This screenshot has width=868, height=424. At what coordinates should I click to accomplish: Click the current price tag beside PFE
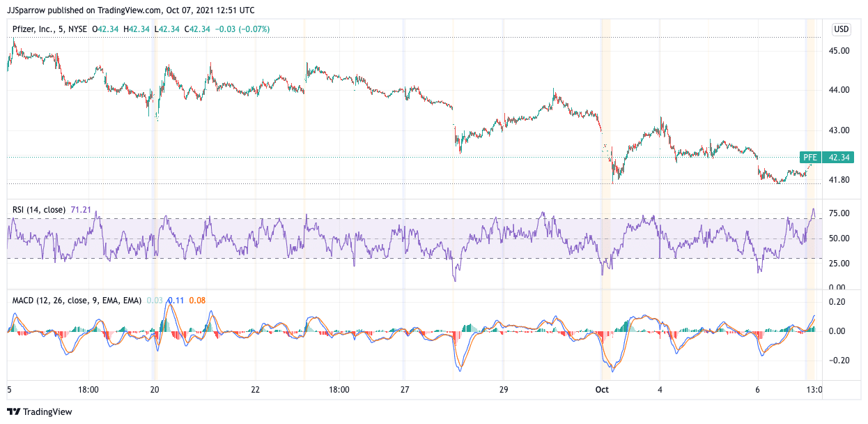(839, 158)
